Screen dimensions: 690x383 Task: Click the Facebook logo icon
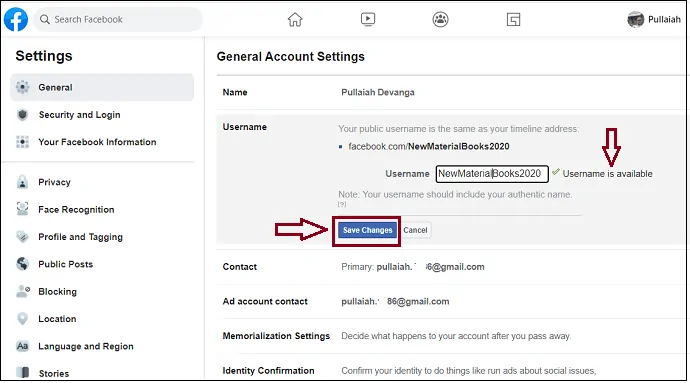tap(16, 19)
